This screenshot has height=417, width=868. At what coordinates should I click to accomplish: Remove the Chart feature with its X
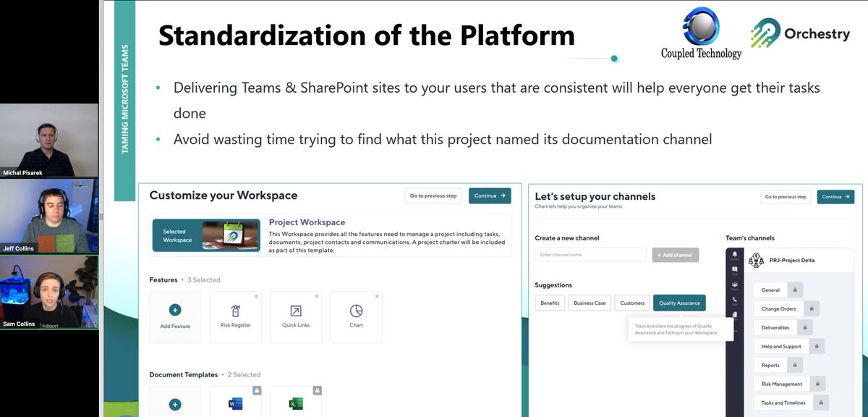point(377,297)
